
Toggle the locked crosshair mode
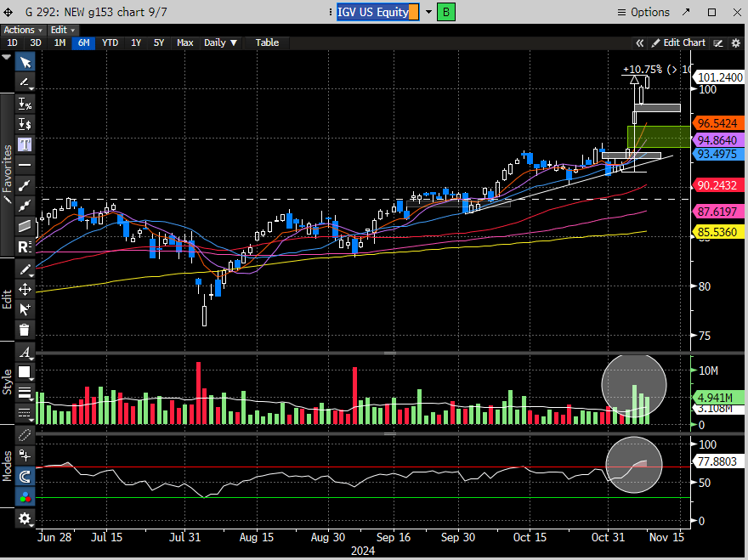(25, 455)
